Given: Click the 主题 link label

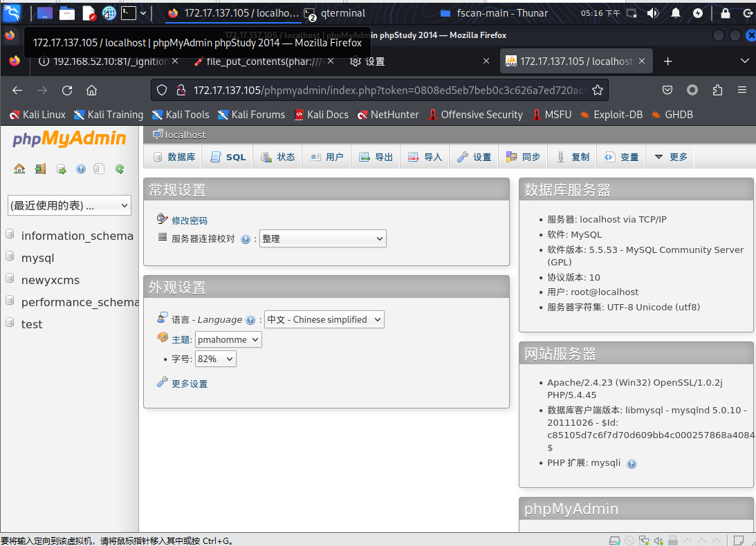Looking at the screenshot, I should click(x=181, y=340).
